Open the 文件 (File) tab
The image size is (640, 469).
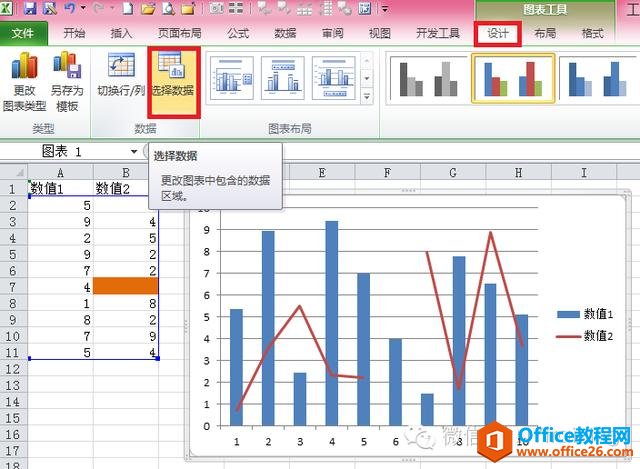pos(24,33)
